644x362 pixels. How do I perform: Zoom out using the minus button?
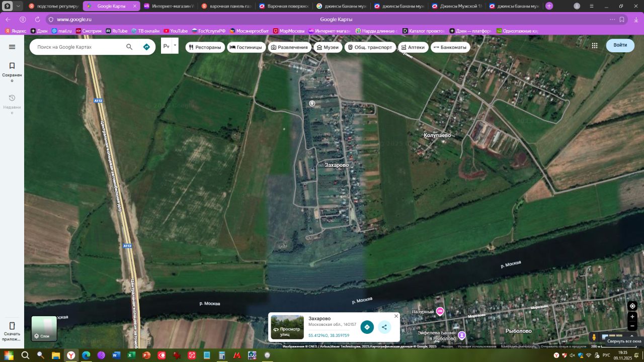(632, 326)
